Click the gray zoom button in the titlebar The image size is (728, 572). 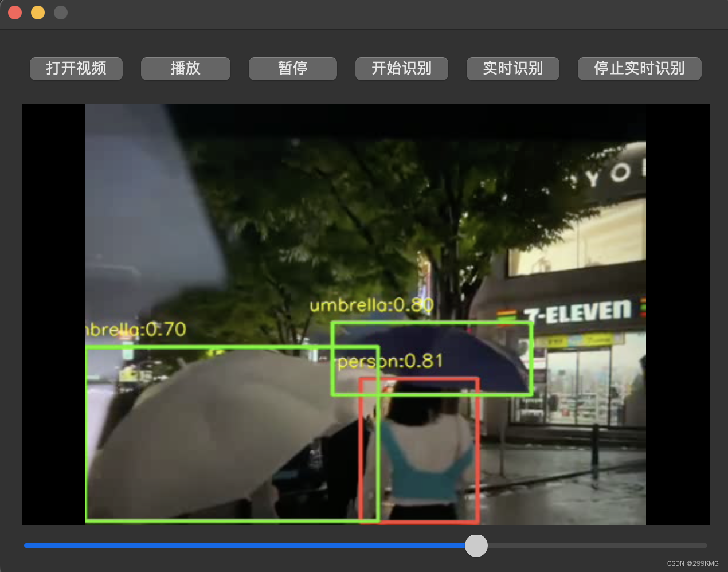click(60, 12)
